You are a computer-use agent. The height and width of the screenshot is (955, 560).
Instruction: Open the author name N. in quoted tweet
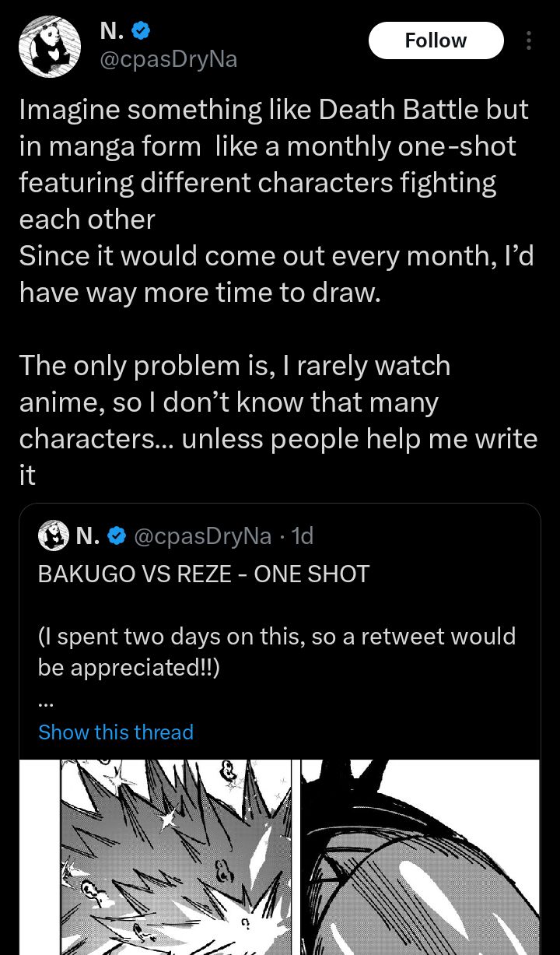(x=89, y=536)
